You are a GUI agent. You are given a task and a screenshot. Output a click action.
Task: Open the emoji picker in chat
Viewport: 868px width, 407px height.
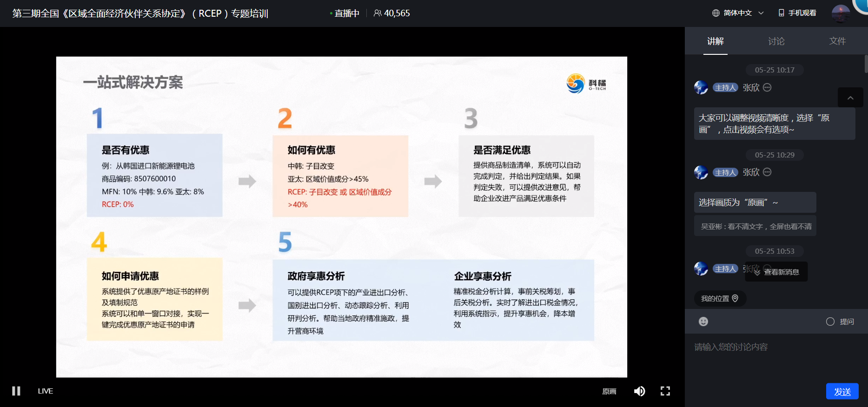click(x=703, y=322)
